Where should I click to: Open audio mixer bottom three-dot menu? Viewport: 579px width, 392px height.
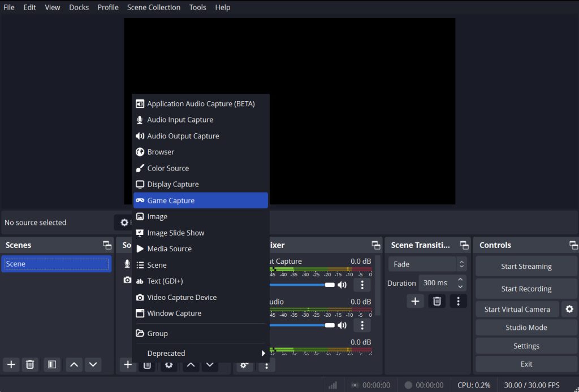(266, 365)
